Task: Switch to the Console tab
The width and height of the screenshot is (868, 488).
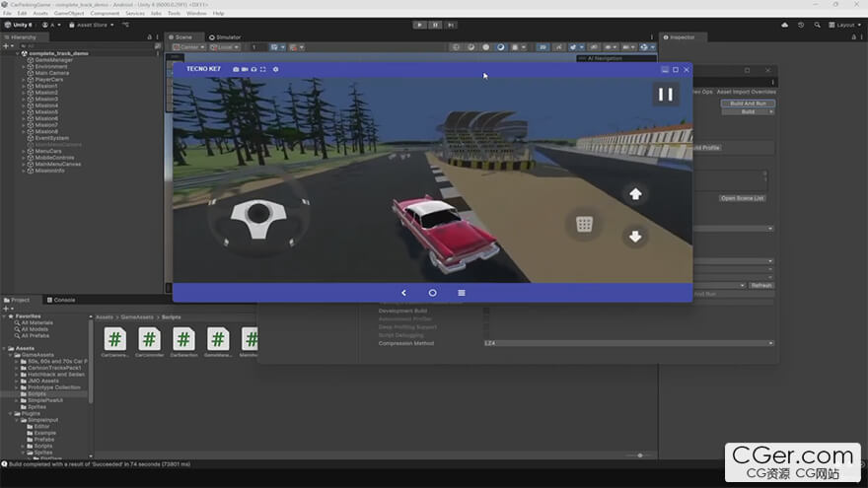Action: [61, 300]
